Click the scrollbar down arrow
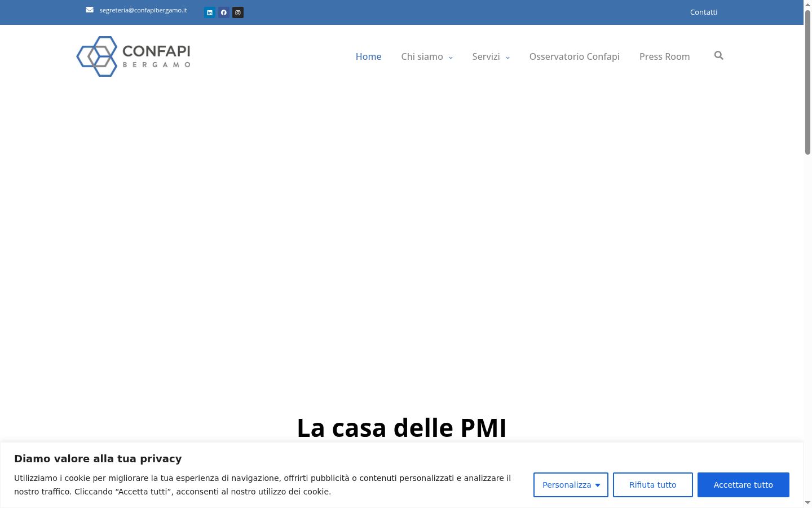812x508 pixels. [807, 503]
